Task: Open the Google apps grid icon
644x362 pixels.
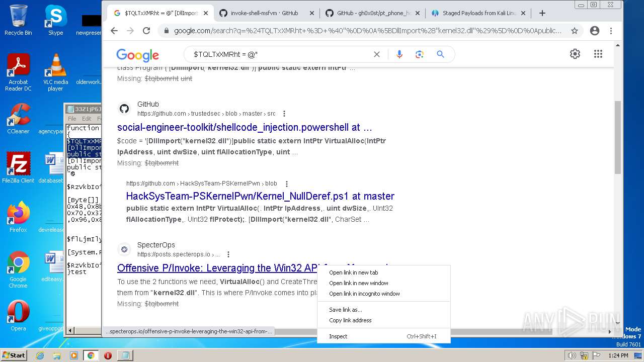Action: click(x=598, y=54)
